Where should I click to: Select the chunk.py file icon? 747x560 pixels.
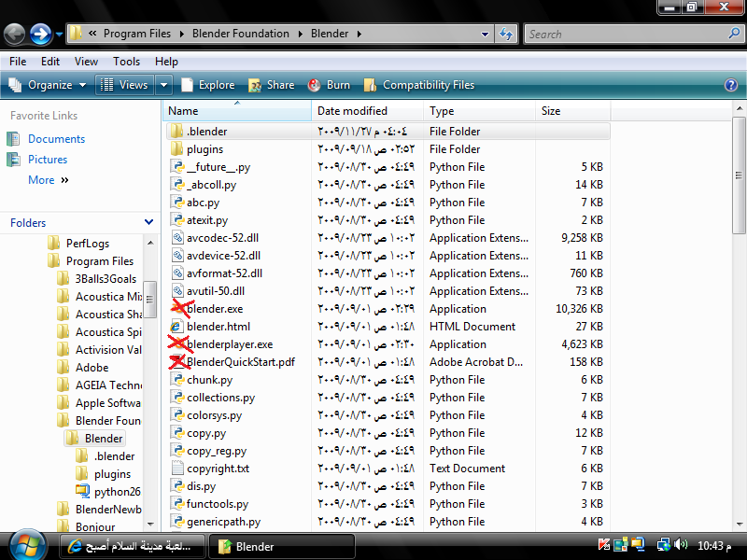click(177, 380)
